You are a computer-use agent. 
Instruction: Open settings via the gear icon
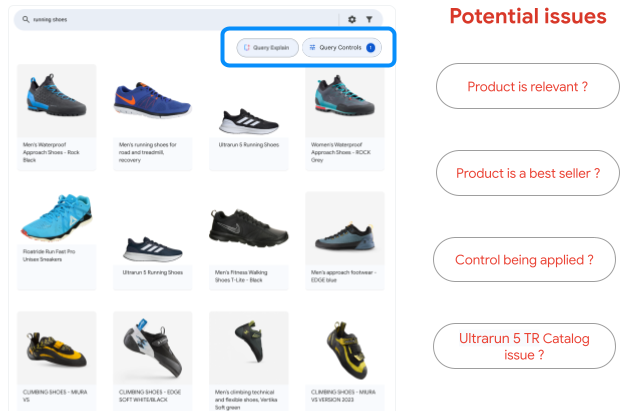351,18
